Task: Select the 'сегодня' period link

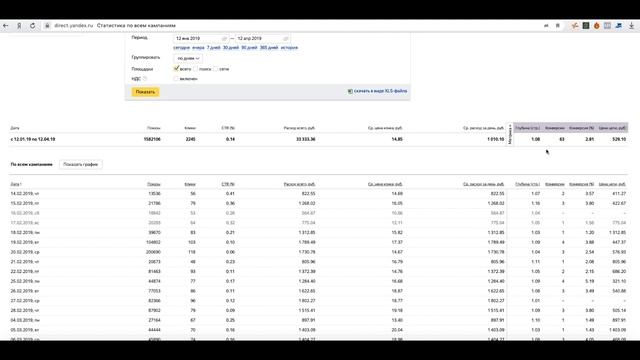Action: tap(182, 48)
